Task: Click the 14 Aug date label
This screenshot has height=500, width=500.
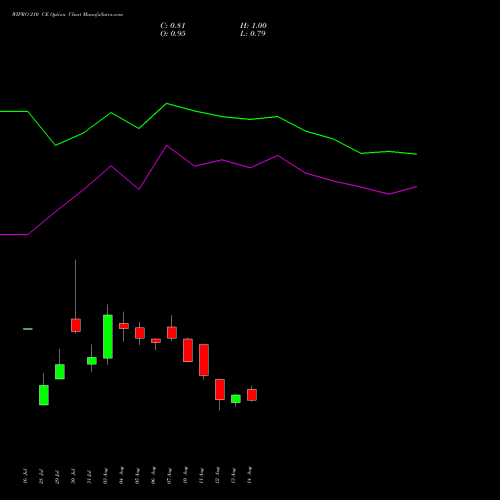Action: (x=249, y=476)
